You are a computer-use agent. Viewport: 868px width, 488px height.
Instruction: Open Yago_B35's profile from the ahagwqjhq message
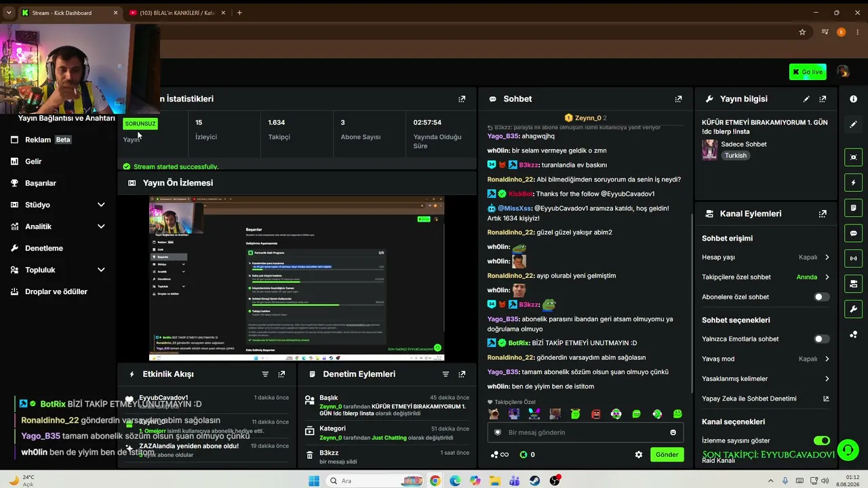click(503, 136)
